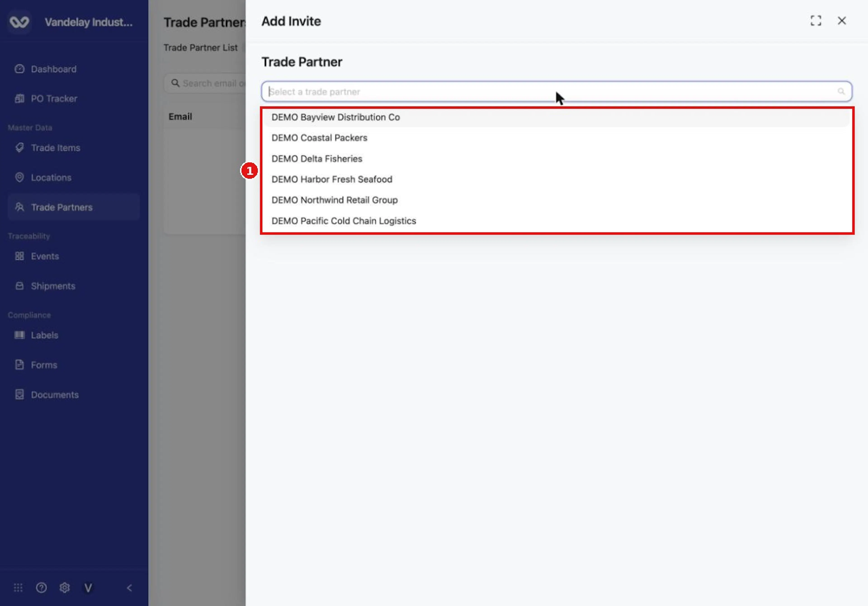Screen dimensions: 868x606
Task: Click the Trade Items tag icon
Action: [x=19, y=148]
